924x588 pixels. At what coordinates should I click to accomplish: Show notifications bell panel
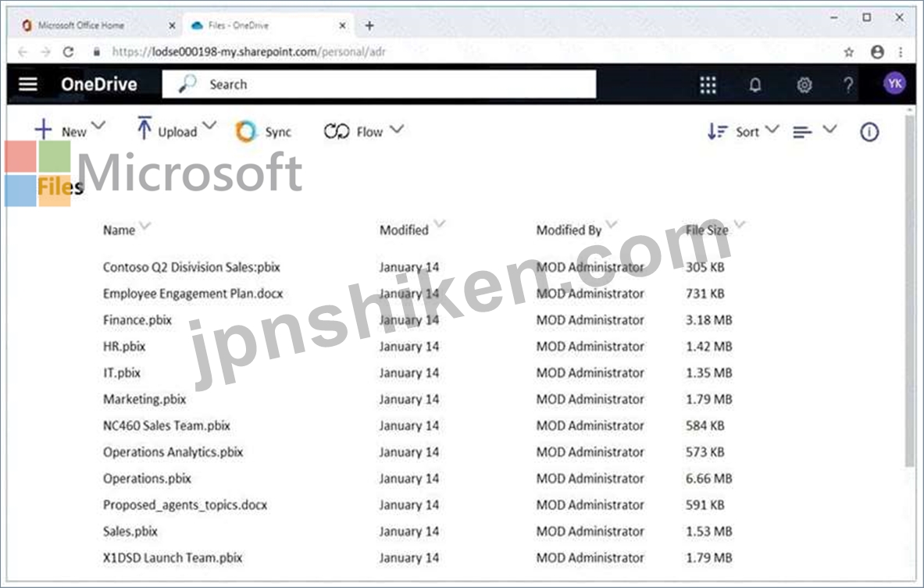755,85
